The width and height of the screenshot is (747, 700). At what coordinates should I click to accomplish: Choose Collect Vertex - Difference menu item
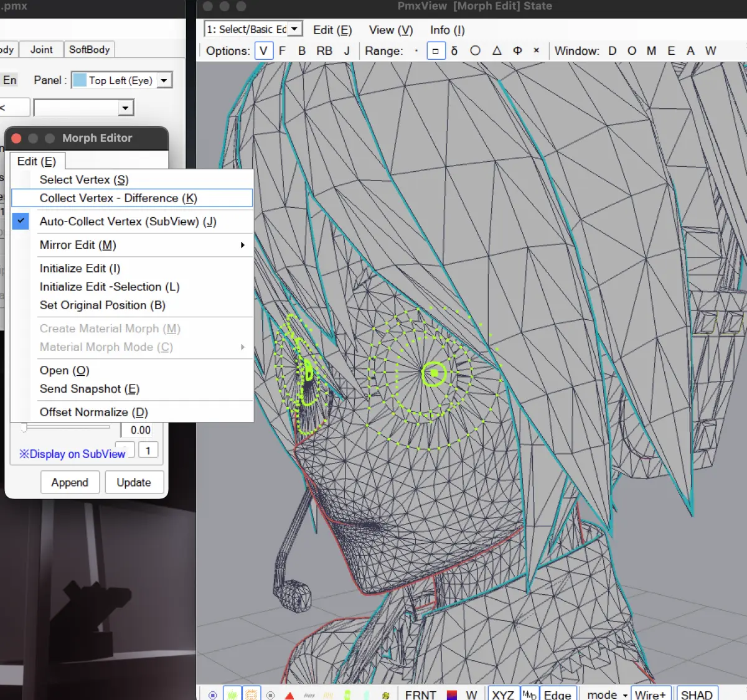[x=132, y=198]
